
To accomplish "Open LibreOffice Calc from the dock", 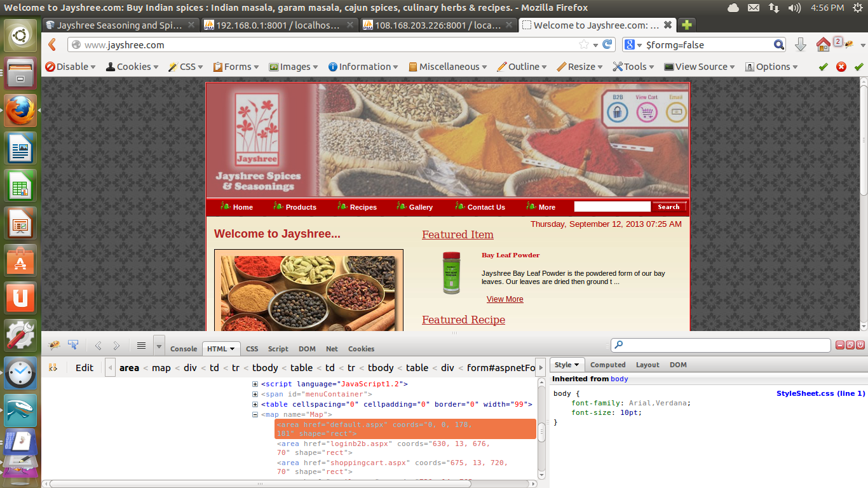I will click(x=20, y=186).
